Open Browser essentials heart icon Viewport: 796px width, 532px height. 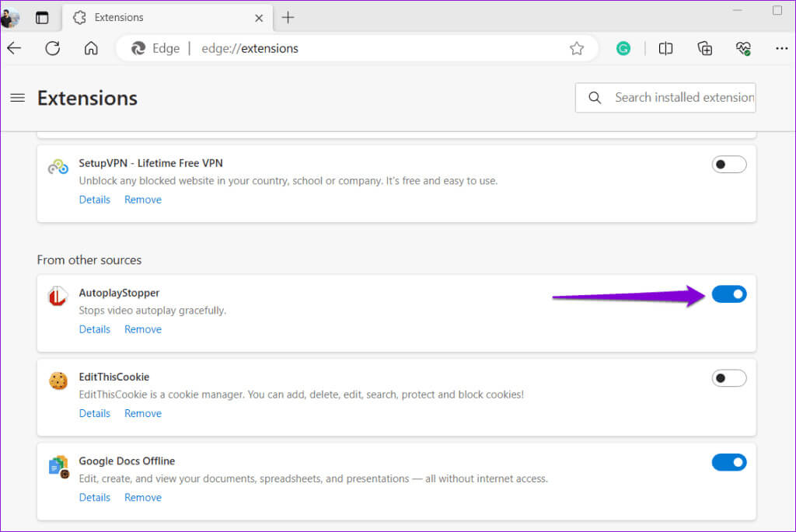743,49
